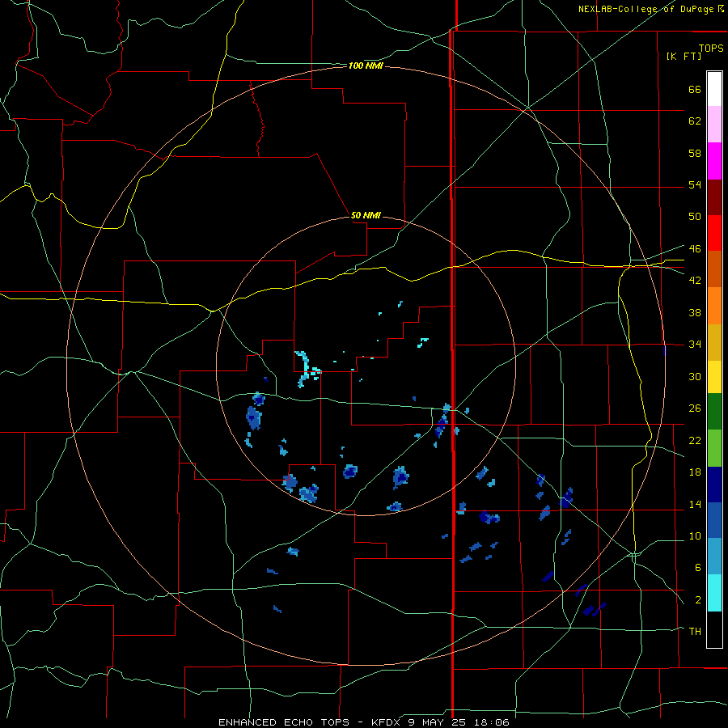This screenshot has height=728, width=728.
Task: Click the 18:06 timestamp in the caption
Action: (x=492, y=722)
